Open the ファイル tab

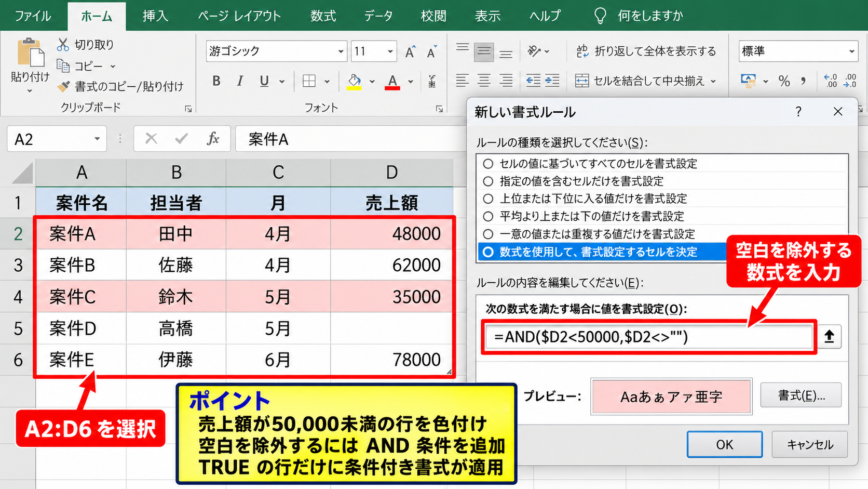tap(33, 16)
